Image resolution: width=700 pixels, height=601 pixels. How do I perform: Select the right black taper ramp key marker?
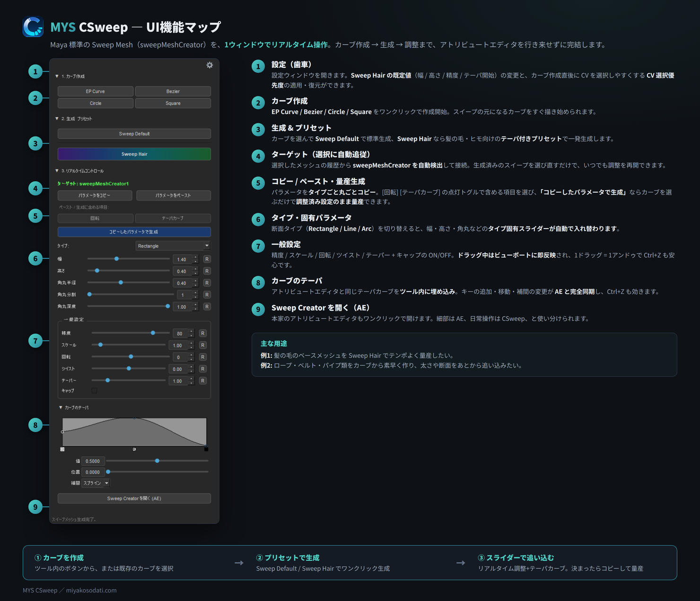(206, 449)
